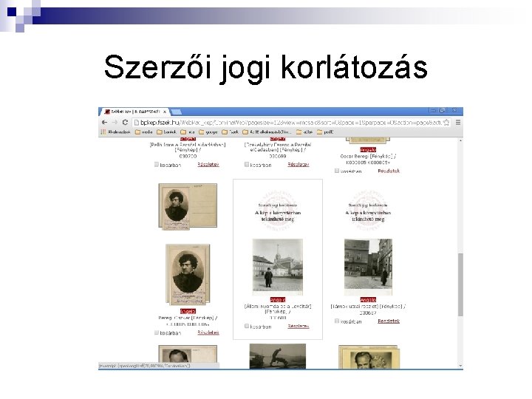Tick kosárban checkbox under Oscar Beregi
Viewport: 532px width, 399px height.
click(x=337, y=171)
